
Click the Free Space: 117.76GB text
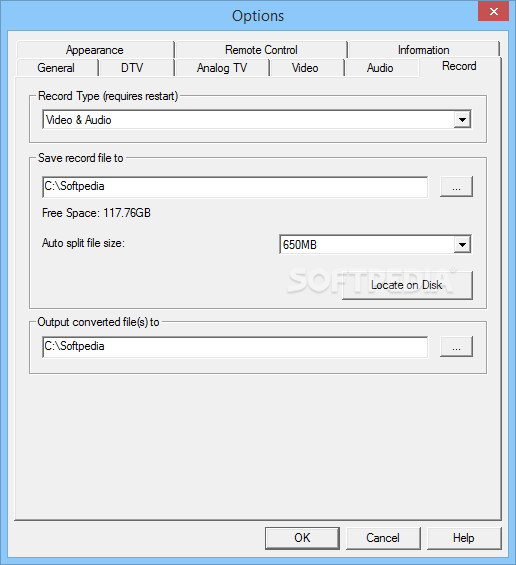[x=96, y=213]
